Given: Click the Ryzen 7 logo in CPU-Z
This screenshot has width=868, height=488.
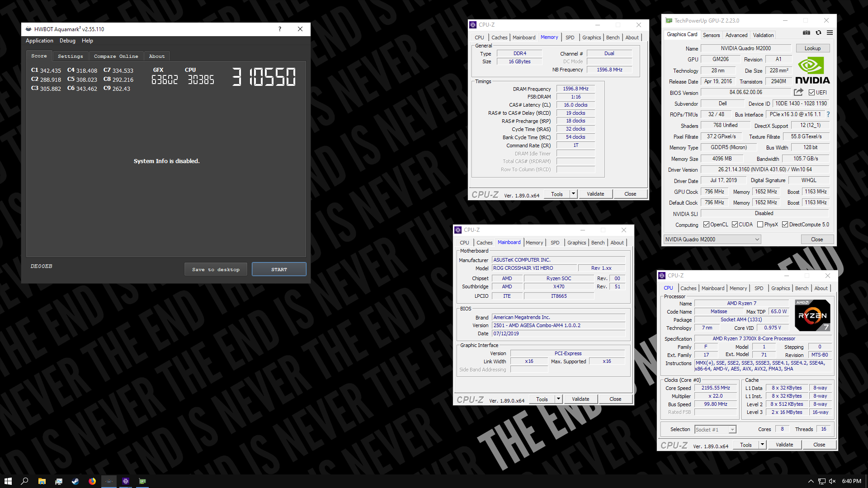Looking at the screenshot, I should pyautogui.click(x=812, y=315).
